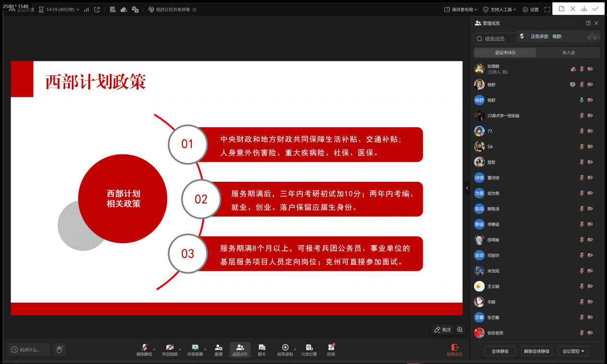607x364 pixels.
Task: Open the 批注 annotation tool
Action: [442, 329]
